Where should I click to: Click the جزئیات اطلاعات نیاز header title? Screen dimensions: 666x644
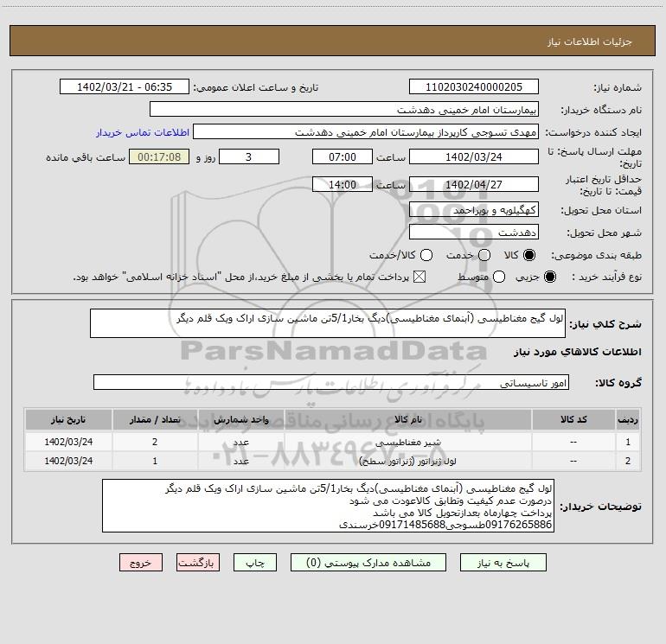pyautogui.click(x=589, y=41)
